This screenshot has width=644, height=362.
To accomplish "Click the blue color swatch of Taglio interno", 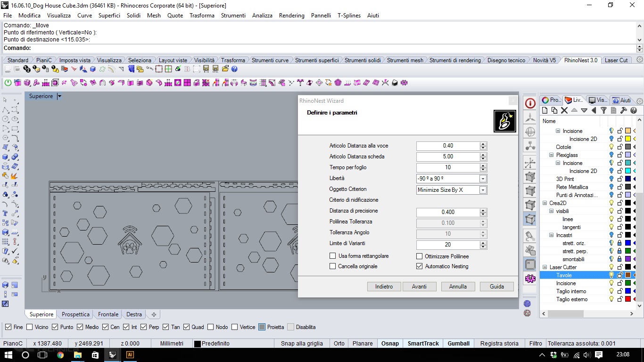I will (x=628, y=291).
